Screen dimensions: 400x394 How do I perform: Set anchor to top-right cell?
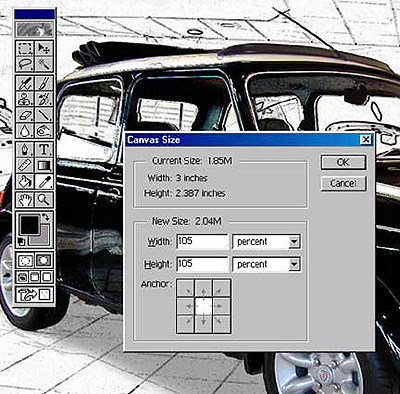[221, 288]
